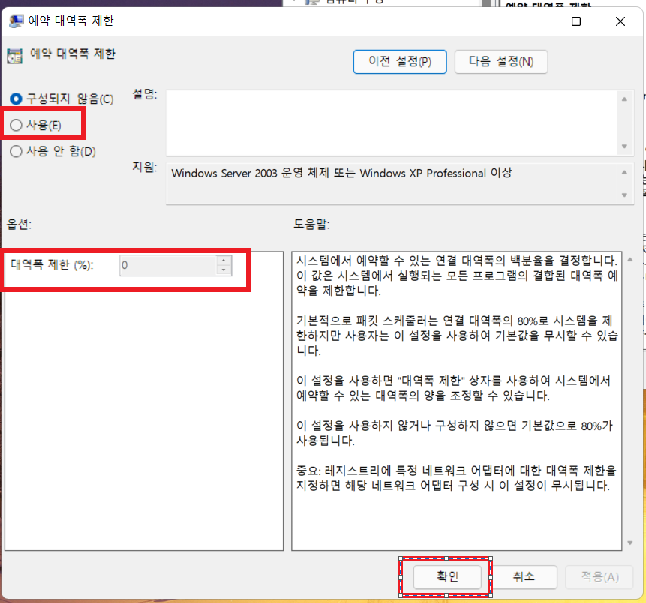Cancel with the 취소 button

coord(524,576)
